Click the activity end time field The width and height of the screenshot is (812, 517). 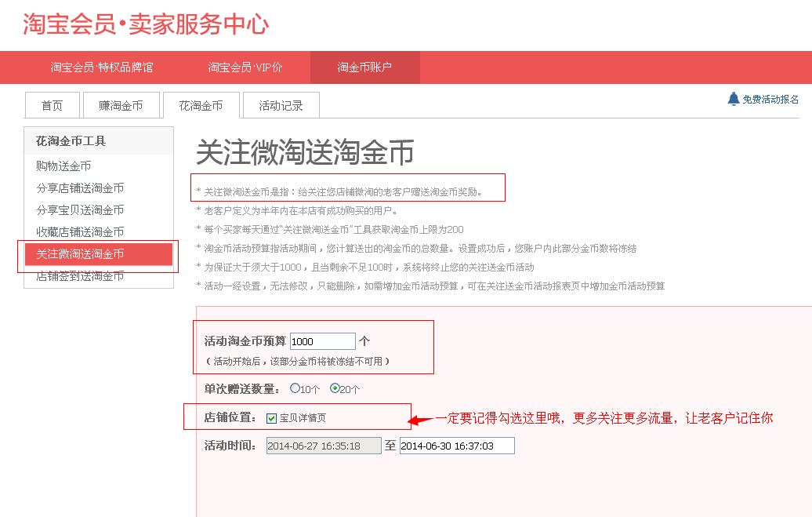point(457,446)
